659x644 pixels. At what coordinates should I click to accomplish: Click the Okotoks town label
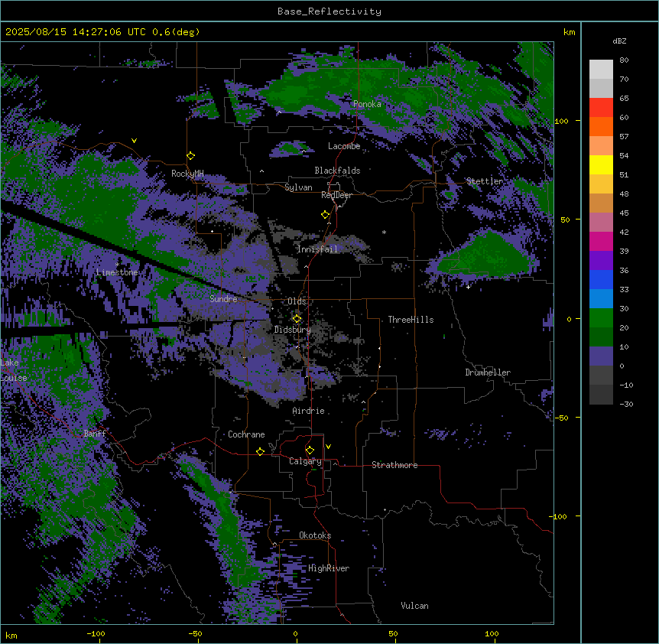click(x=315, y=535)
